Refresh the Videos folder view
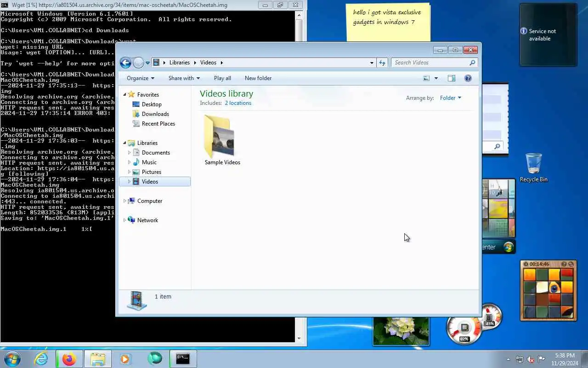Image resolution: width=588 pixels, height=368 pixels. (382, 63)
